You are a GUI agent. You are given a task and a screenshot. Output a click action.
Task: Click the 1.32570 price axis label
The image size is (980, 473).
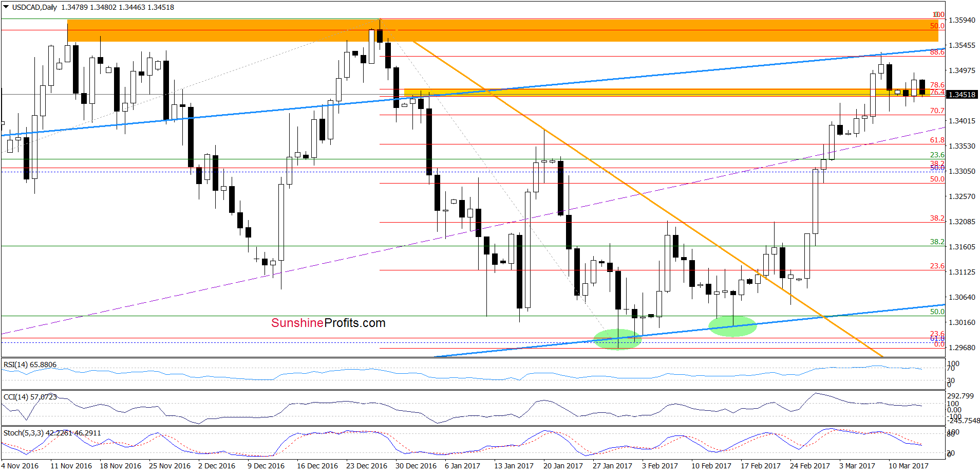tap(962, 196)
